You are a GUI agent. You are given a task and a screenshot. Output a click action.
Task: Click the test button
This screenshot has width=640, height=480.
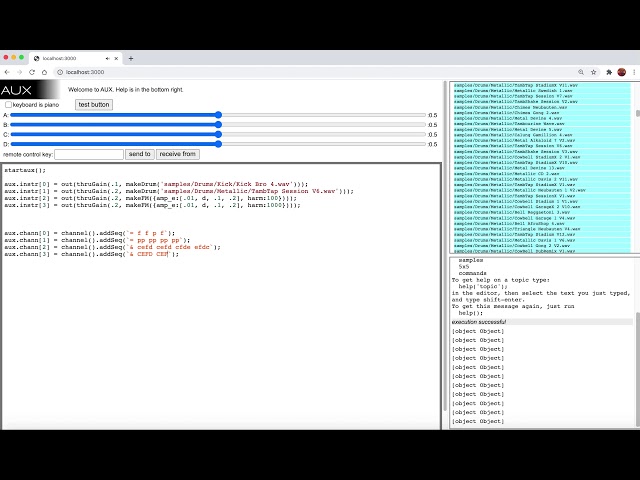94,105
